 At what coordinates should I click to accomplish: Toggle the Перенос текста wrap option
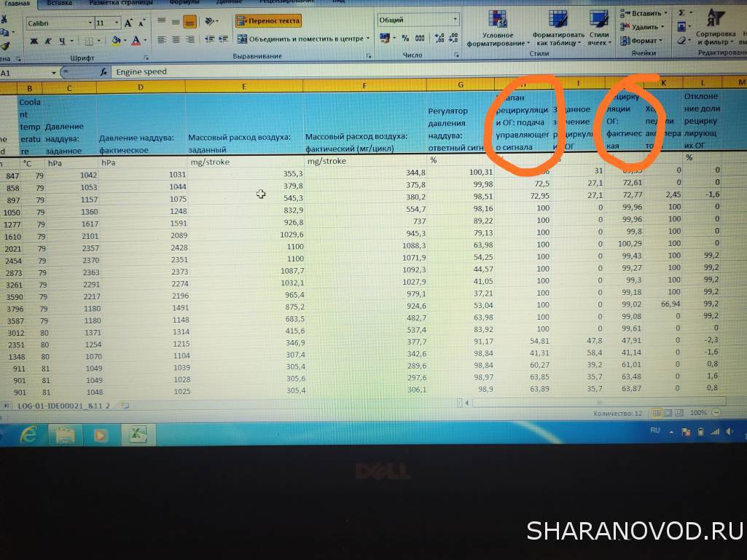pos(268,21)
